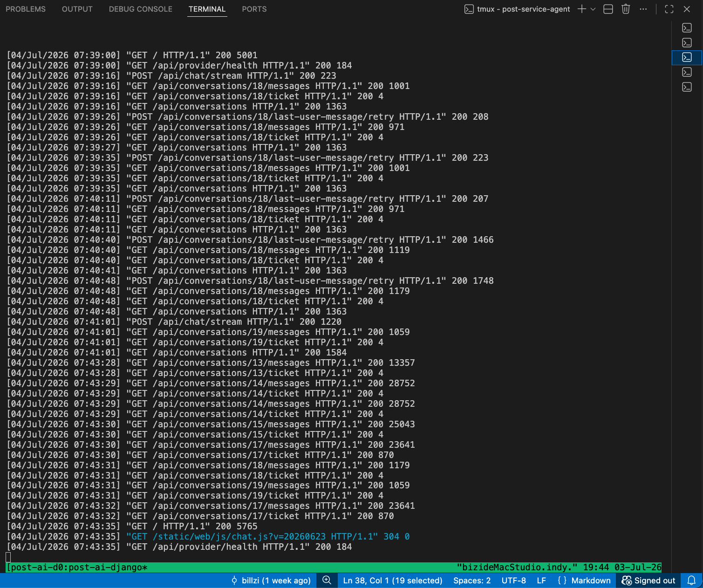Click the POST retry line with size 208
The image size is (703, 588).
click(248, 117)
